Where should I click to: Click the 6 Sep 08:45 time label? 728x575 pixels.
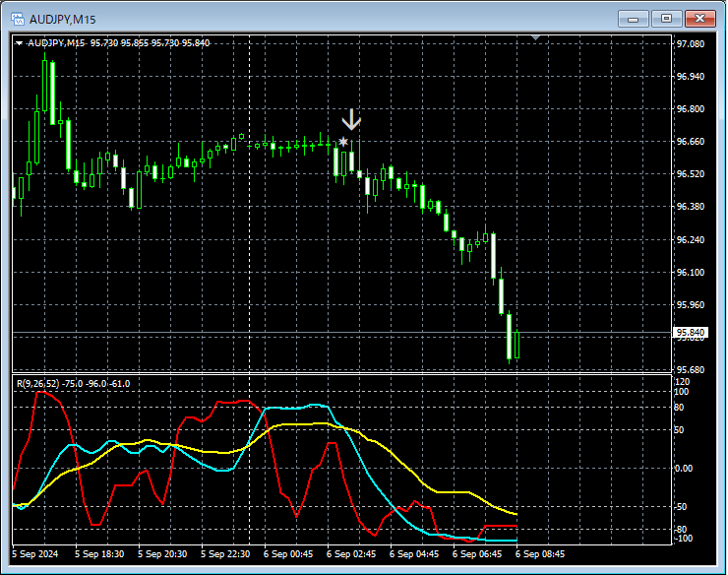(540, 554)
